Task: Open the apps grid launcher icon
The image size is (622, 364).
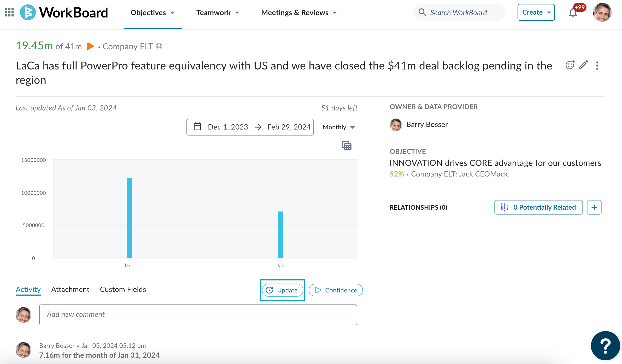Action: coord(9,12)
